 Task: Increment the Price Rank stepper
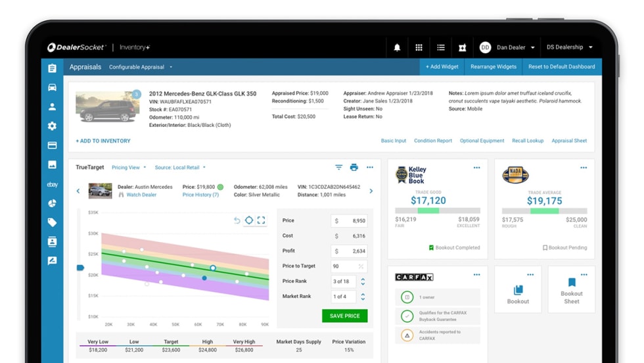tap(363, 279)
